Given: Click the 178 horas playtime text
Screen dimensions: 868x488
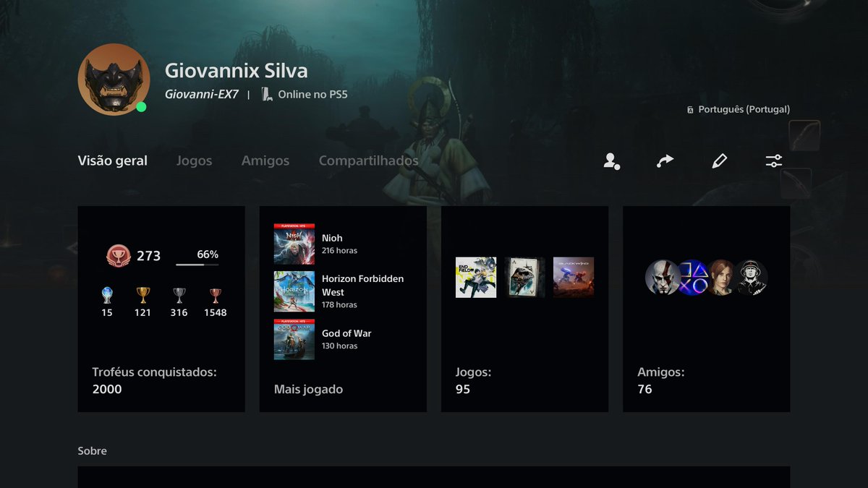Looking at the screenshot, I should click(x=339, y=305).
